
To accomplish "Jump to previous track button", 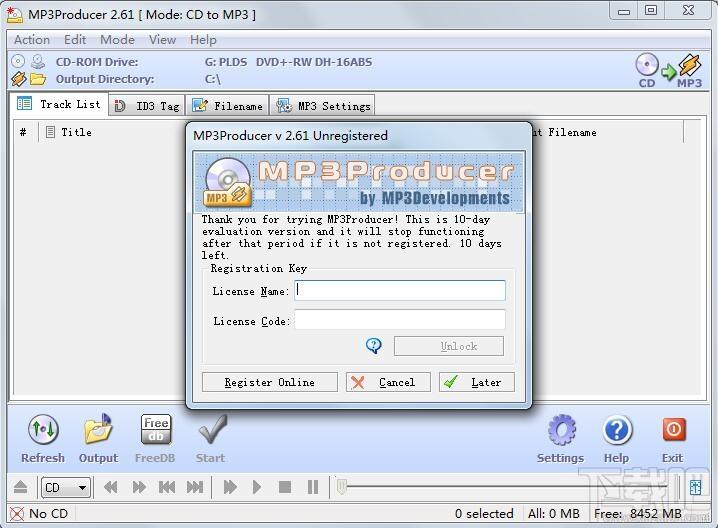I will pyautogui.click(x=167, y=487).
